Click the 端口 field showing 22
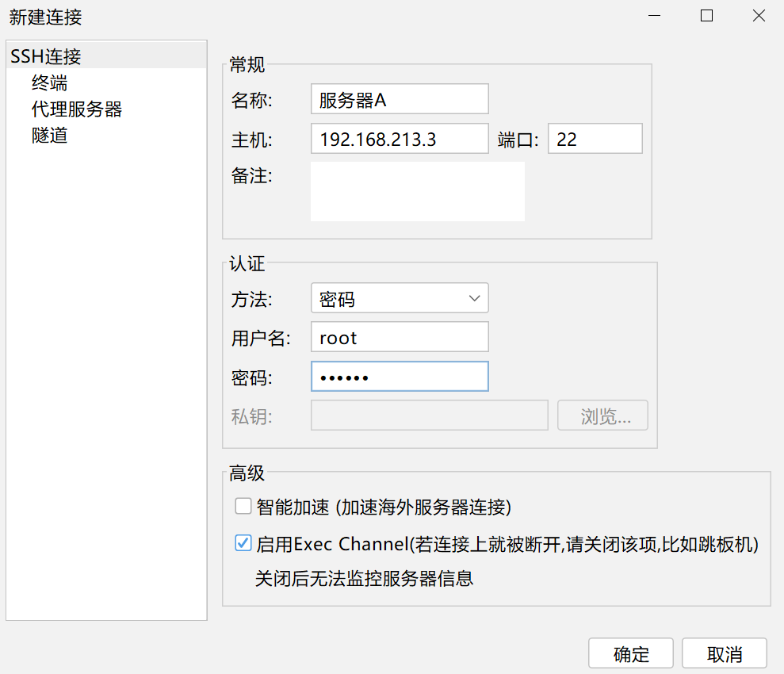Screen dimensions: 784x674 coord(594,140)
